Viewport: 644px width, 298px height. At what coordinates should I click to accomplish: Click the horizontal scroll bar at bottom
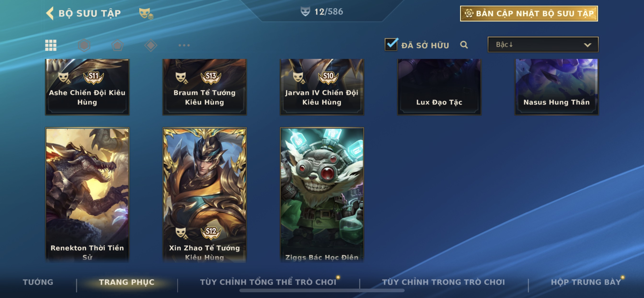tap(322, 291)
